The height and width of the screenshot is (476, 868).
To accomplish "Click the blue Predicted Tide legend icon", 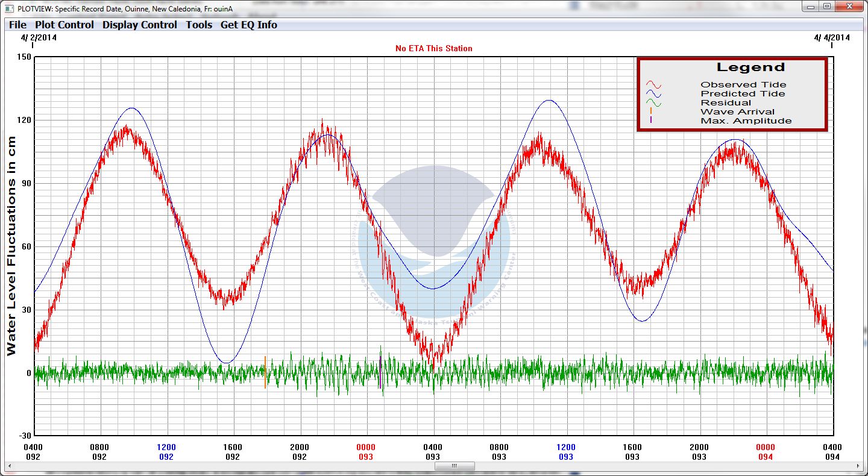I will [654, 94].
